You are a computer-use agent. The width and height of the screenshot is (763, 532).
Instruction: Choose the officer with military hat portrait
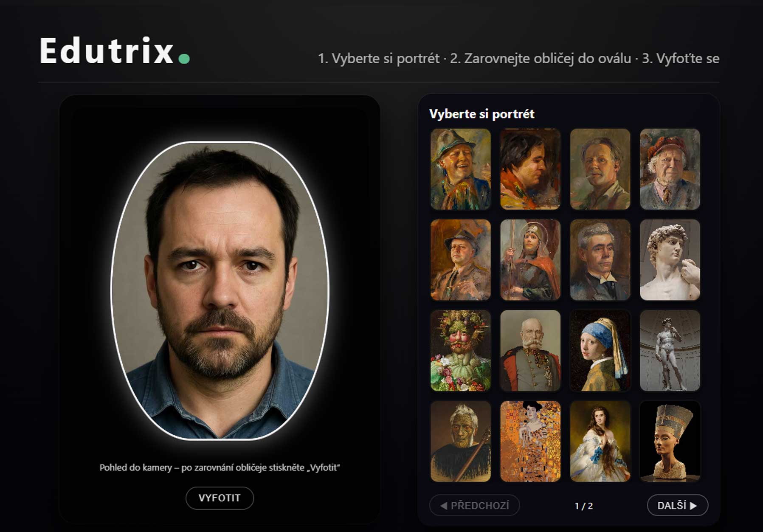(x=460, y=260)
